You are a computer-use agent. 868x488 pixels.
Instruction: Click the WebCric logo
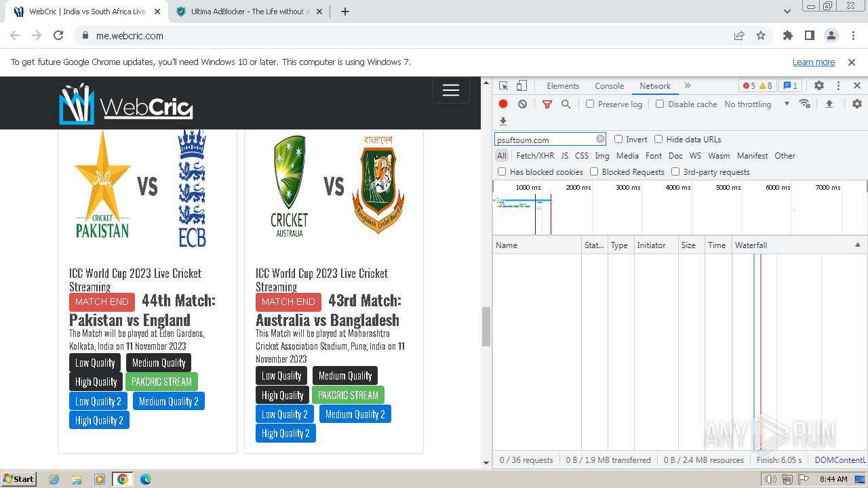tap(126, 104)
